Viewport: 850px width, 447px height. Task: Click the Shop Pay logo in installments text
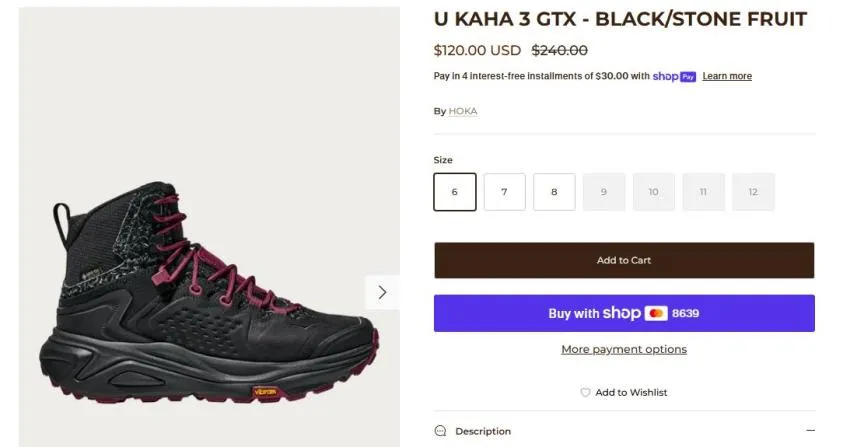point(674,76)
